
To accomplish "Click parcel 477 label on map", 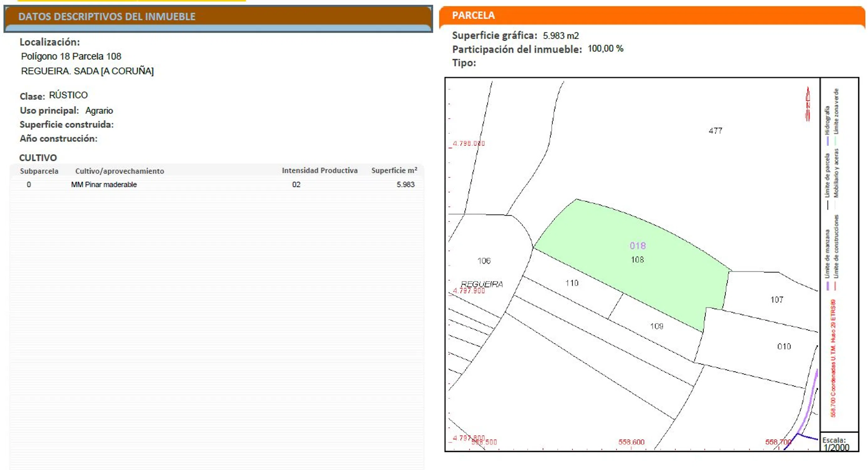I will pyautogui.click(x=715, y=131).
